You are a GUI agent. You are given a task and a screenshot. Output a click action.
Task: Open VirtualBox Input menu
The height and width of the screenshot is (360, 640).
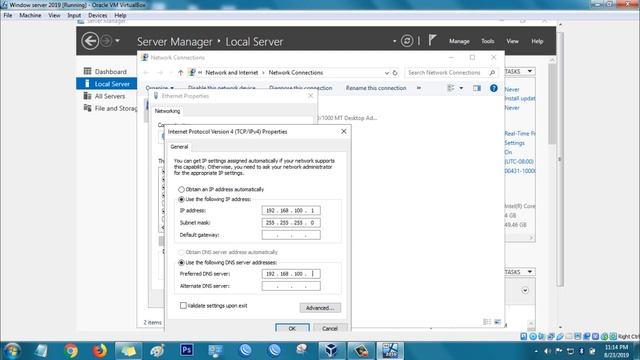[74, 15]
